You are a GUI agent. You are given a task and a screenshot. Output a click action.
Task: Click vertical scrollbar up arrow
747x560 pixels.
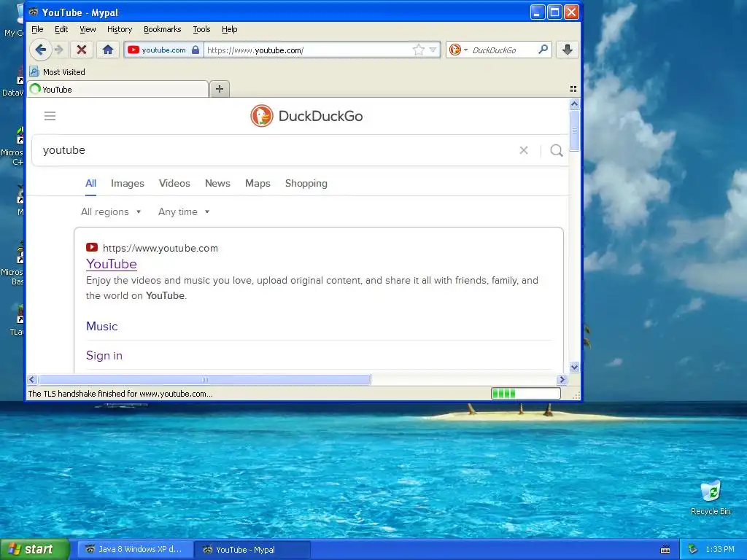coord(575,104)
